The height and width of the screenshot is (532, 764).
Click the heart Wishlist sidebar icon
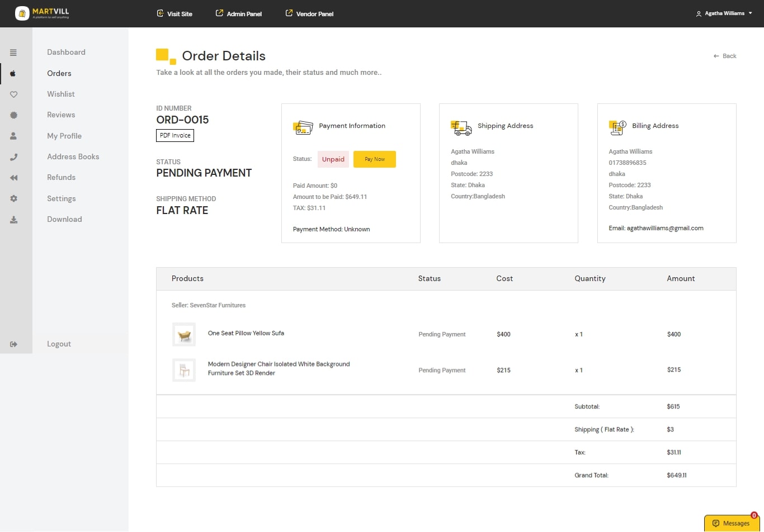point(13,94)
